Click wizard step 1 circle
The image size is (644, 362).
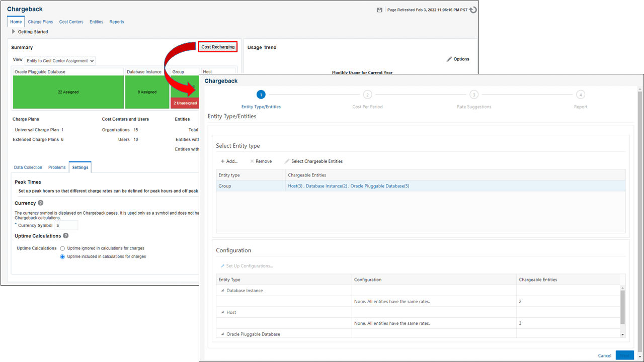tap(261, 95)
